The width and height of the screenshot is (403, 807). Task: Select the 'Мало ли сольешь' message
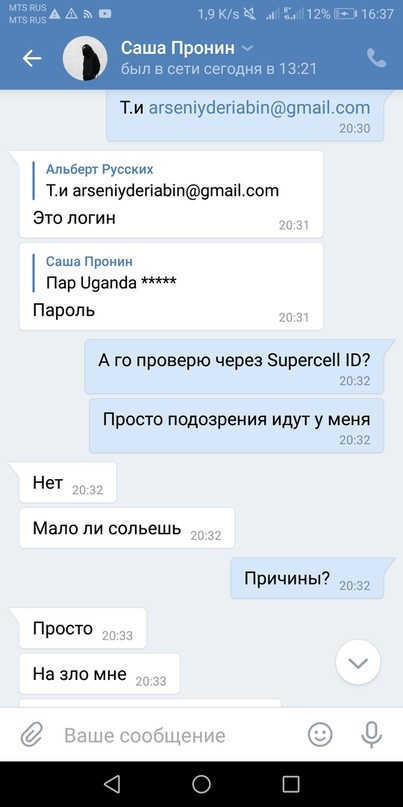(x=127, y=528)
